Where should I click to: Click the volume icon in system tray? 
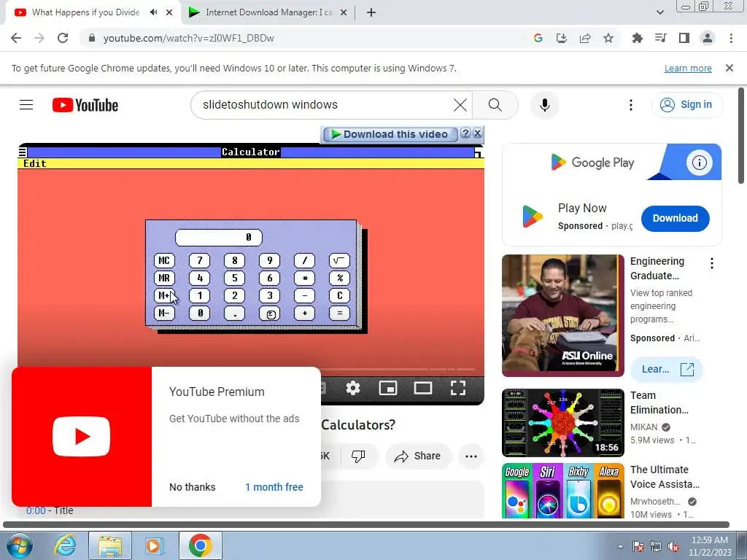(673, 546)
